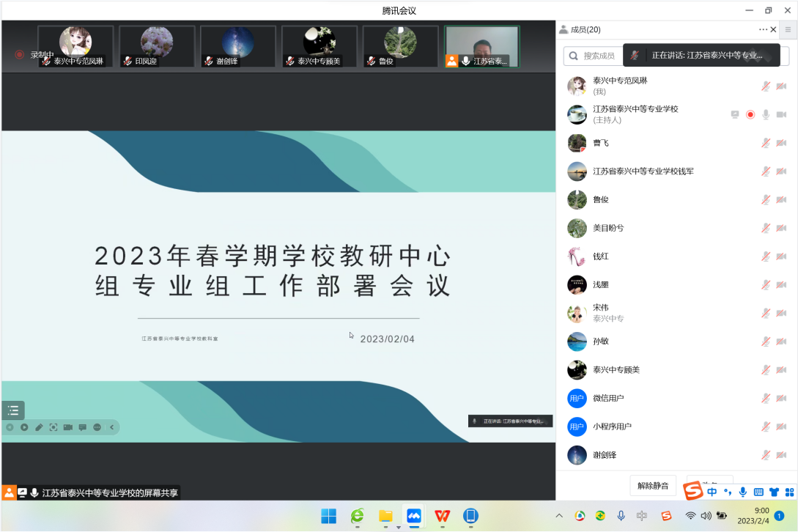Select the 印凤迎 participant video tile
The image size is (798, 532).
click(157, 46)
